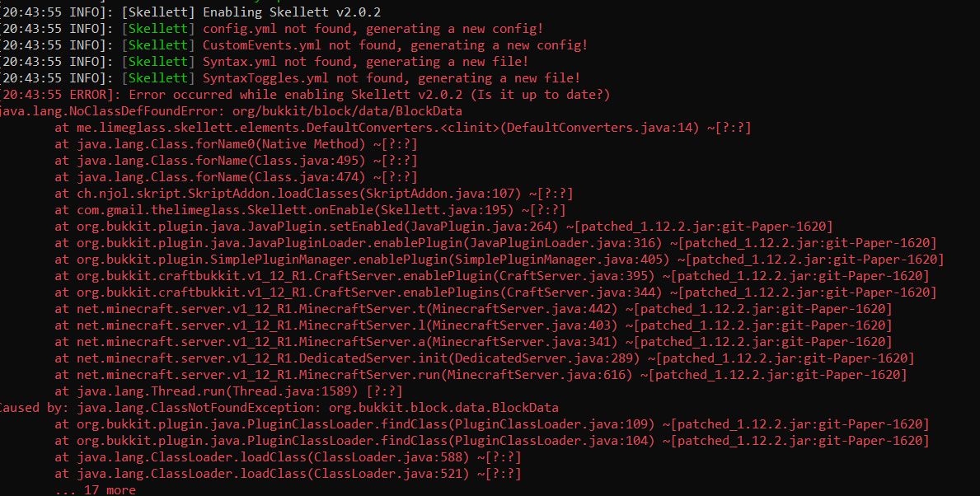Click the "CustomEvents.yml not found" message

coord(395,45)
